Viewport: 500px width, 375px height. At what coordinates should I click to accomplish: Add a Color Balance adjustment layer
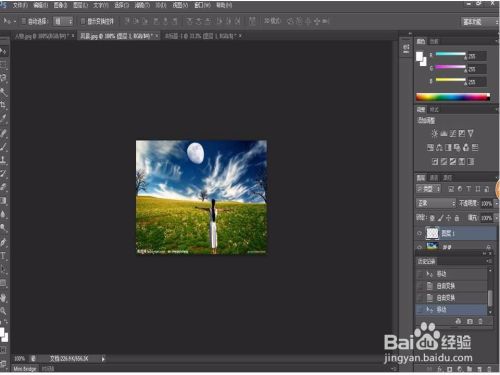coord(439,148)
